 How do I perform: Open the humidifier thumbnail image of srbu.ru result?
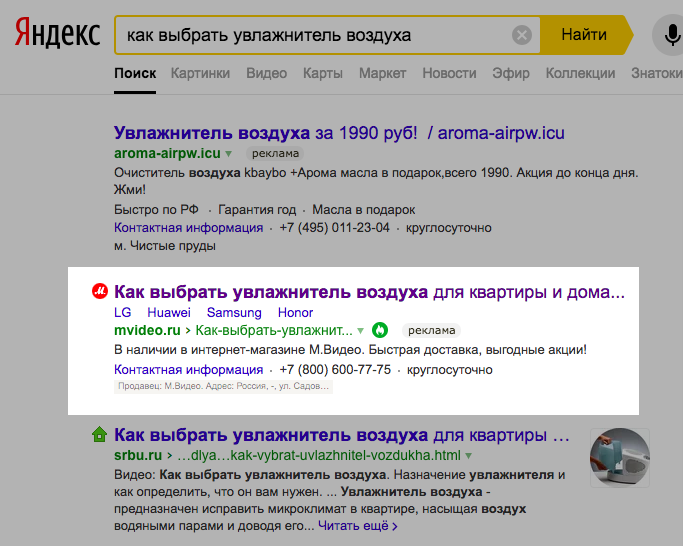coord(620,457)
